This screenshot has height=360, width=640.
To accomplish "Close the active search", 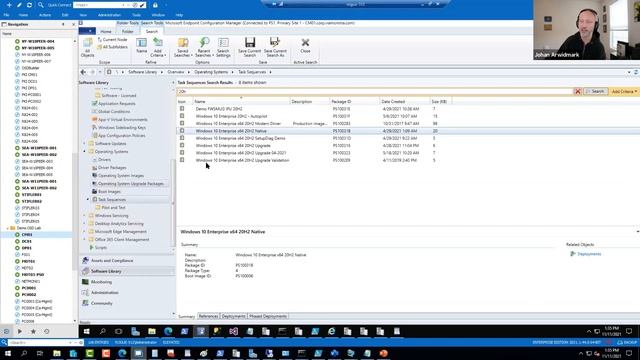I will point(305,45).
